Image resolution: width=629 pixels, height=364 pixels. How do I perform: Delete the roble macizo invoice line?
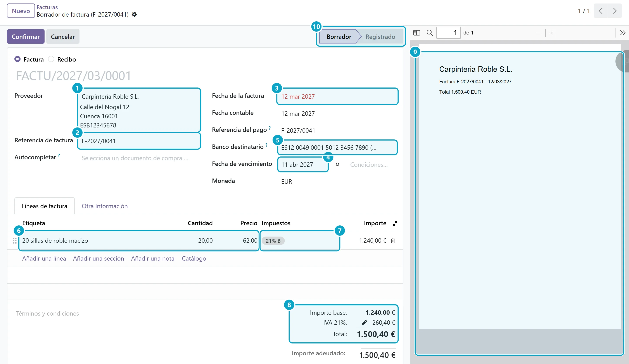[393, 240]
